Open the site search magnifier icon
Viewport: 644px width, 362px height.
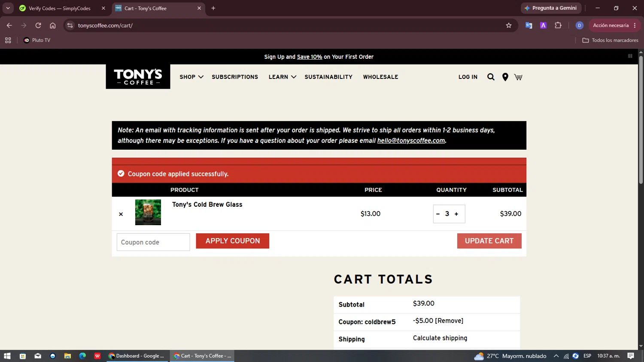click(x=491, y=77)
